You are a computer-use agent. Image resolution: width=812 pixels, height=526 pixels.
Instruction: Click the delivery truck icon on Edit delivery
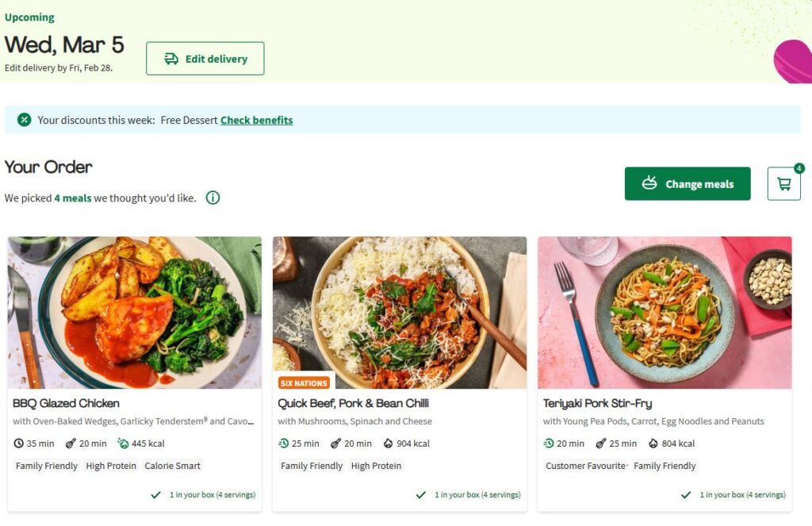pyautogui.click(x=171, y=58)
